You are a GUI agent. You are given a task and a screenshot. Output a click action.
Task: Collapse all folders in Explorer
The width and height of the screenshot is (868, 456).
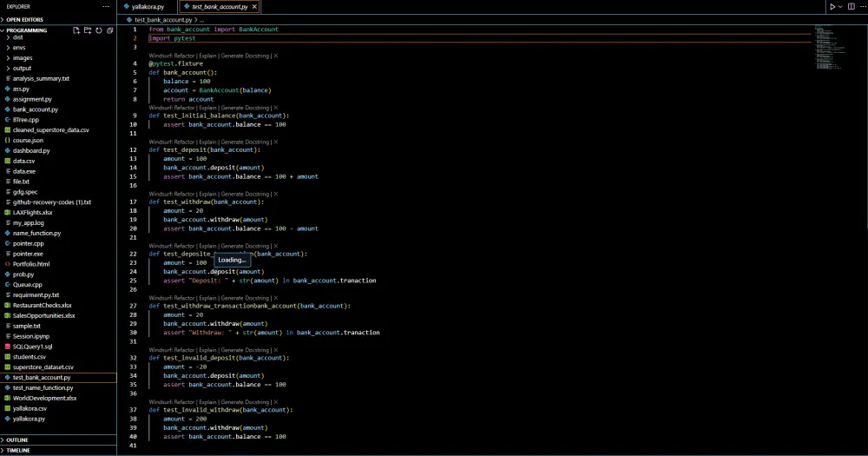coord(109,30)
